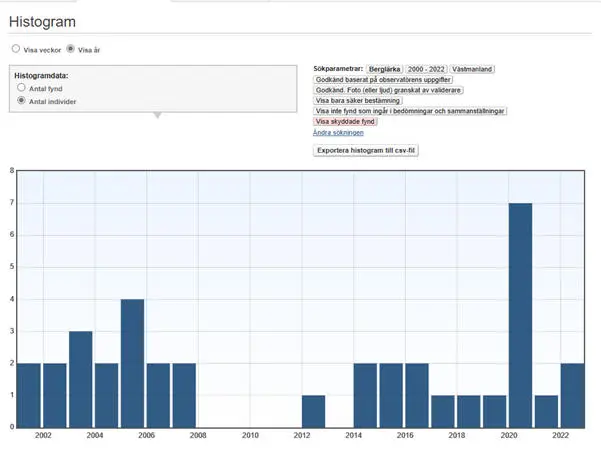Viewport: 601px width, 449px height.
Task: Click the histogram bar for year 2003
Action: point(81,379)
